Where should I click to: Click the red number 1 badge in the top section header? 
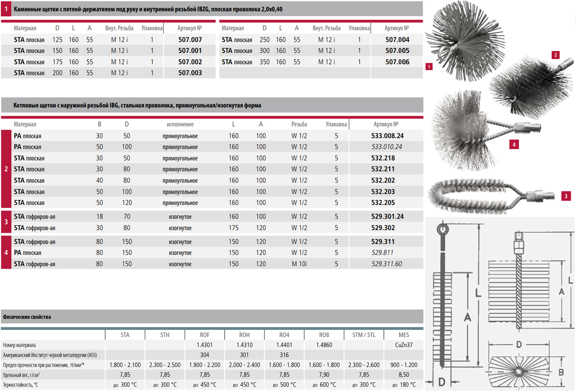[6, 9]
